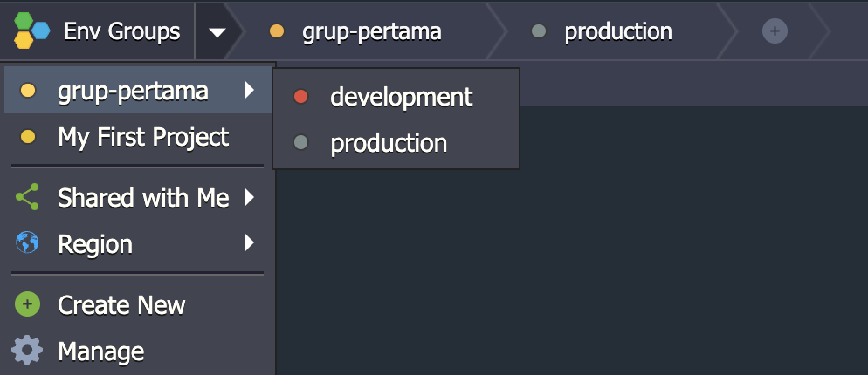Click the Env Groups label
The image size is (868, 375).
pyautogui.click(x=121, y=31)
